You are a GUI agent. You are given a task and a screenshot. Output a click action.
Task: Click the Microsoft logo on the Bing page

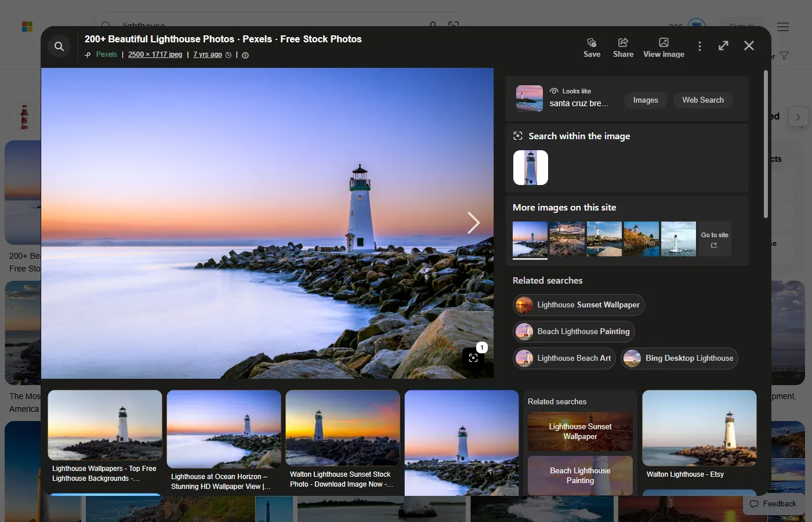pyautogui.click(x=27, y=27)
